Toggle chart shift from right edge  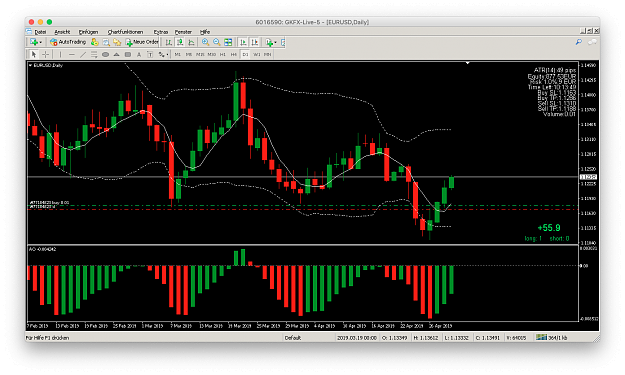pyautogui.click(x=254, y=42)
